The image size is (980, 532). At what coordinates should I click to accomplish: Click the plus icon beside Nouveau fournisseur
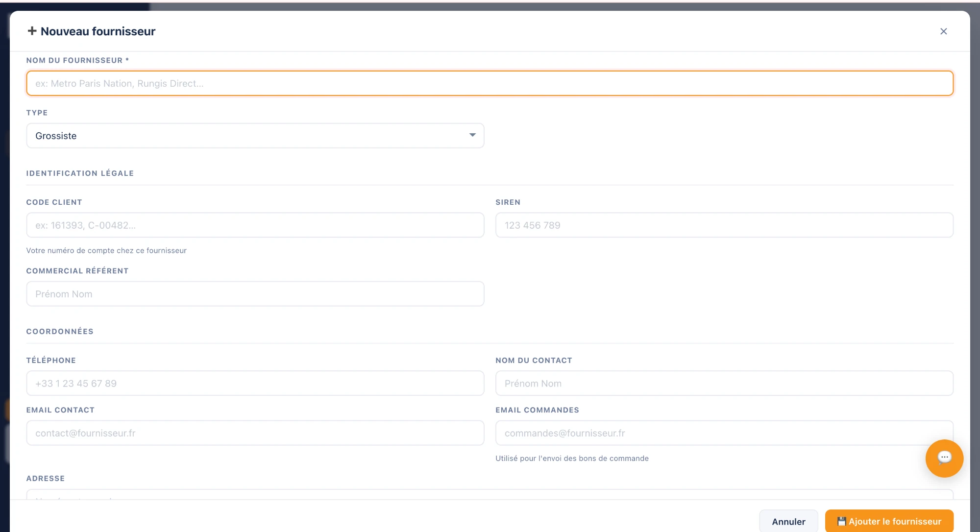32,31
